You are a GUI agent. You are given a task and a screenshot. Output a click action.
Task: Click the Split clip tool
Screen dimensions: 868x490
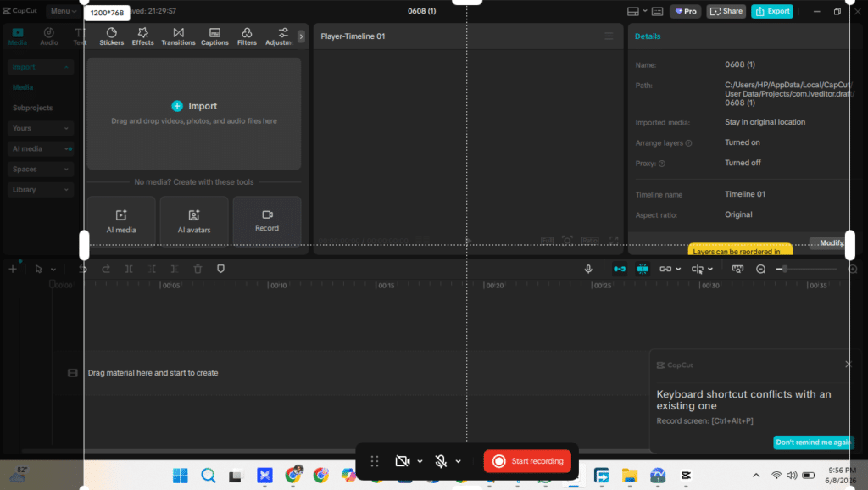pos(129,269)
